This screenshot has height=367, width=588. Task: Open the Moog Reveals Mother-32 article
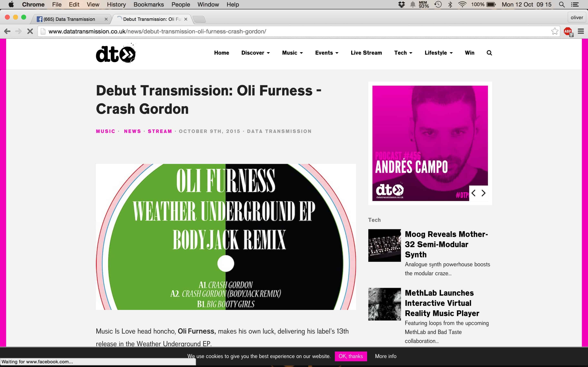(446, 244)
